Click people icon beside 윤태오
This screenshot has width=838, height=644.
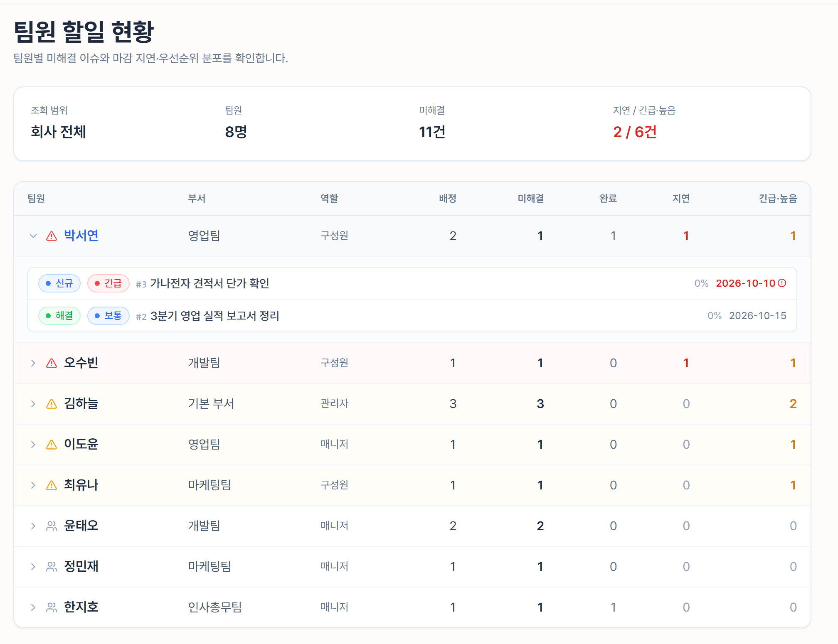pyautogui.click(x=52, y=526)
